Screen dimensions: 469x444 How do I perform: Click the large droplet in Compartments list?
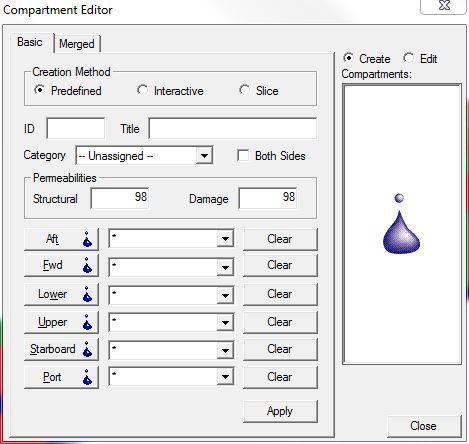point(401,224)
